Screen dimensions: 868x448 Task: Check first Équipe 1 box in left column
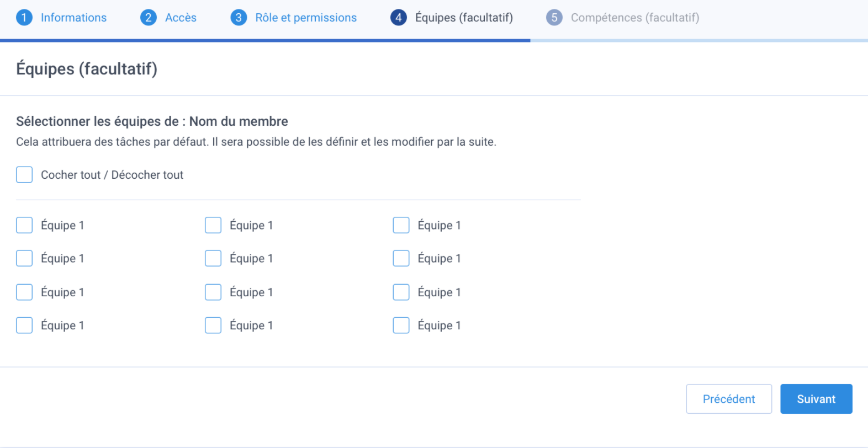pos(24,225)
